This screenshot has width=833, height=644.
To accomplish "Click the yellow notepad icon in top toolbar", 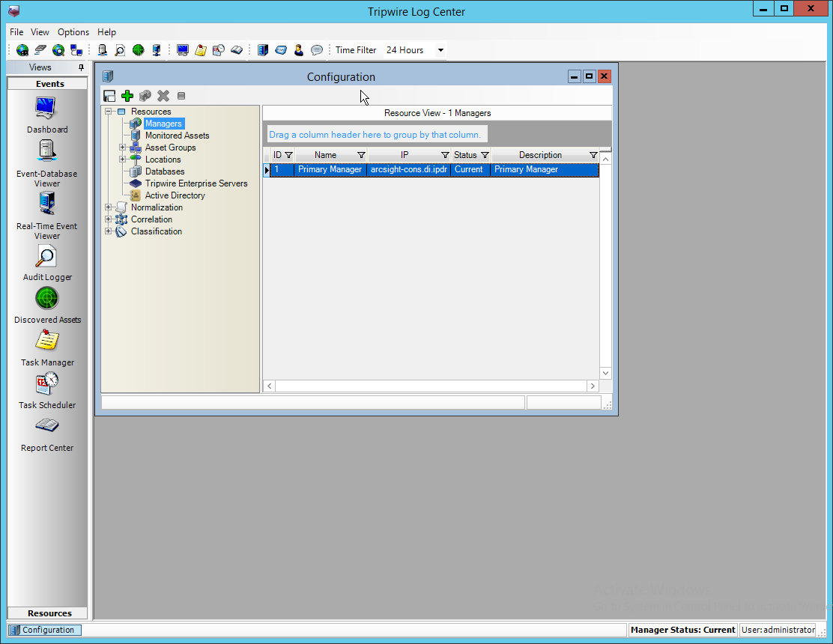I will click(201, 50).
